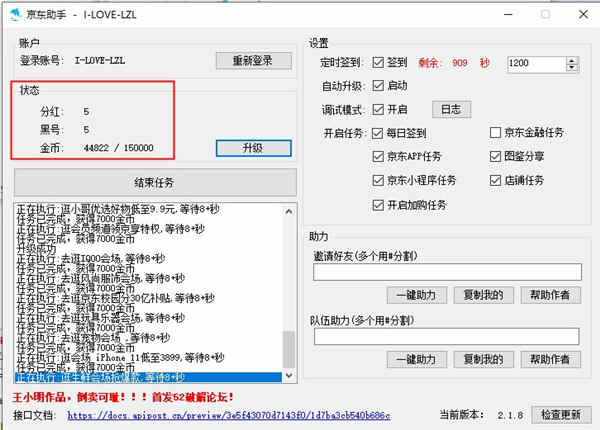The width and height of the screenshot is (600, 430).
Task: Click the 邀请好友 input field
Action: click(x=447, y=272)
